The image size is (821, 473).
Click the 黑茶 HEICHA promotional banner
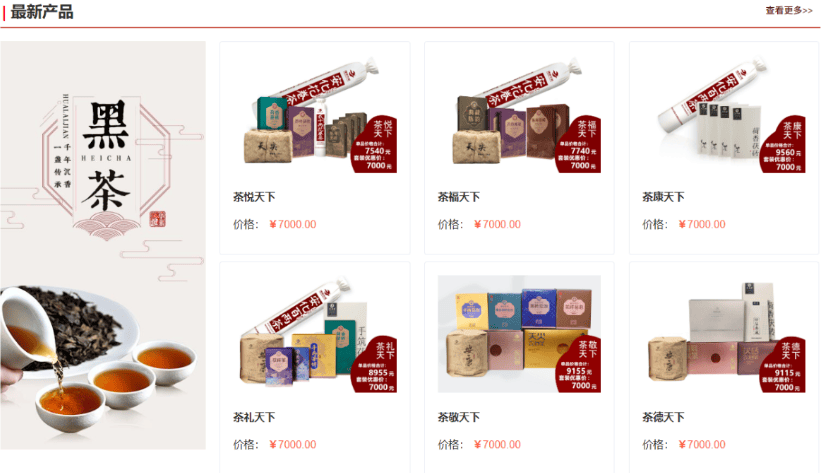point(103,245)
